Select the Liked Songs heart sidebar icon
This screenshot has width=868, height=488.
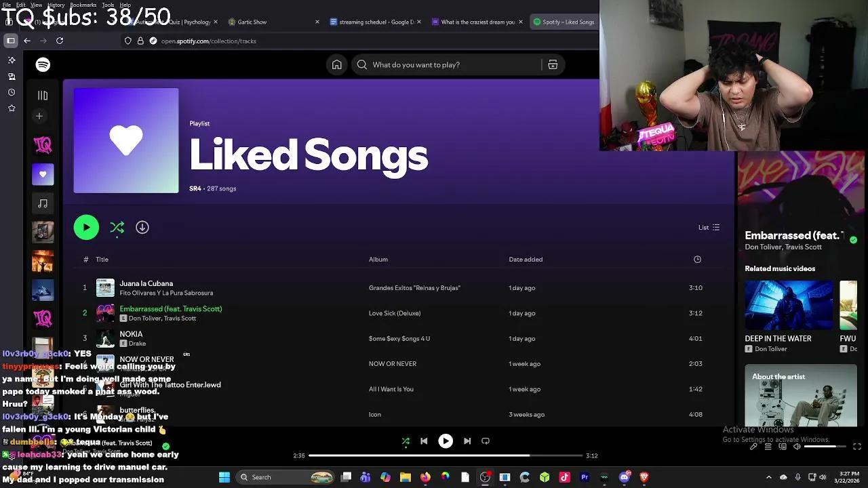[43, 174]
